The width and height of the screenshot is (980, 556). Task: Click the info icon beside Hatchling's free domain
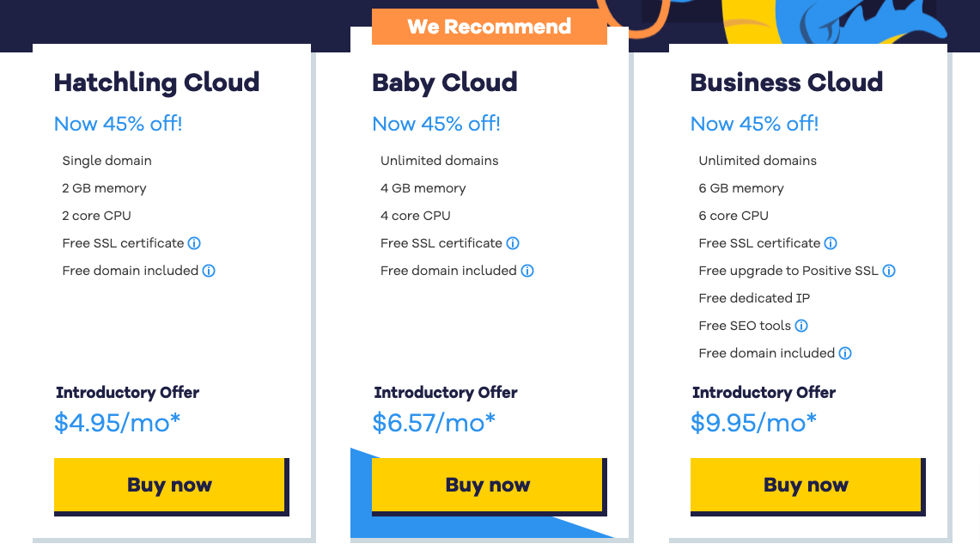[209, 271]
